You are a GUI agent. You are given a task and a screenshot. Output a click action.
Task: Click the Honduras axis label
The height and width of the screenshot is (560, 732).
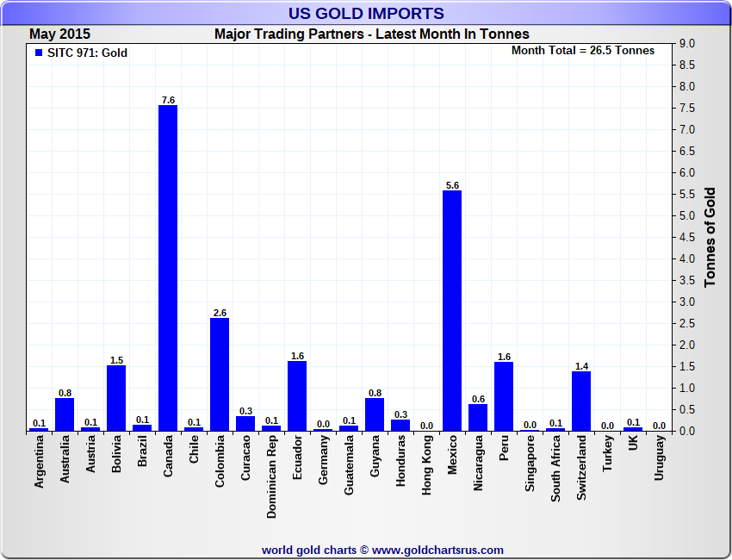pos(400,461)
